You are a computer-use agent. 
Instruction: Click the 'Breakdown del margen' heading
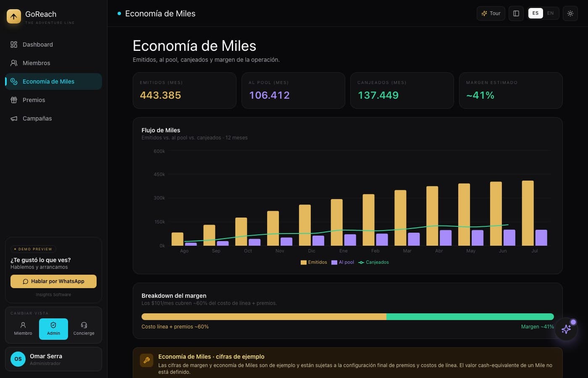tap(174, 296)
